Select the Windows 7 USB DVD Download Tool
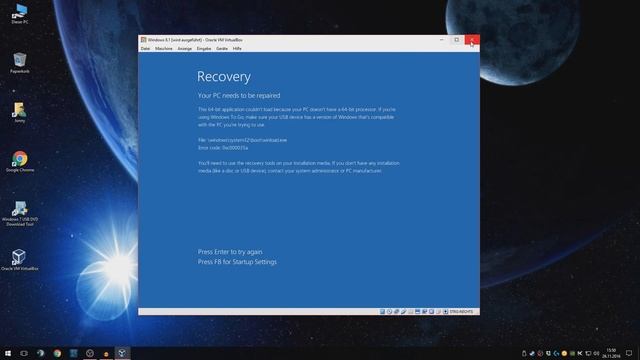640x360 pixels. pyautogui.click(x=20, y=213)
